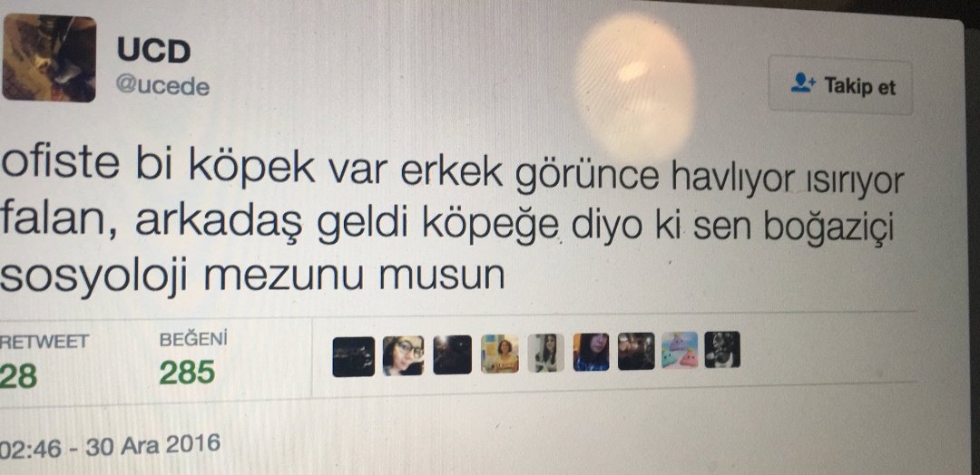Open the colorful plush emoji avatar
980x475 pixels.
(680, 350)
